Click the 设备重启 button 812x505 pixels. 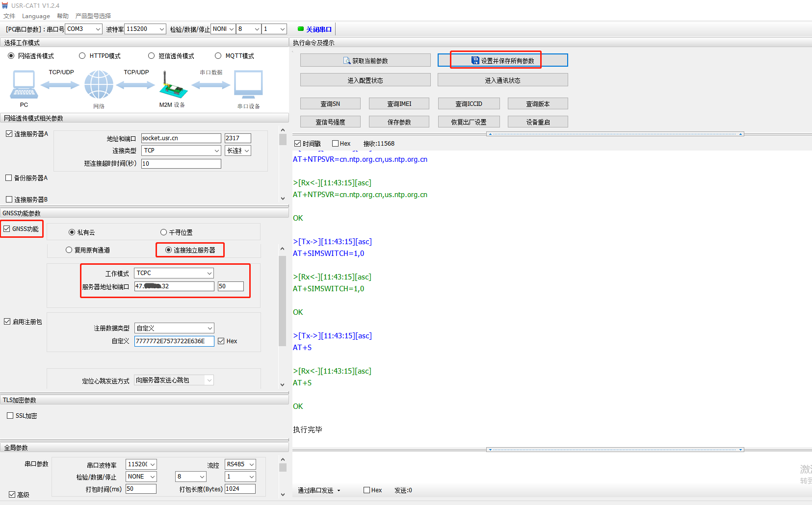point(538,122)
